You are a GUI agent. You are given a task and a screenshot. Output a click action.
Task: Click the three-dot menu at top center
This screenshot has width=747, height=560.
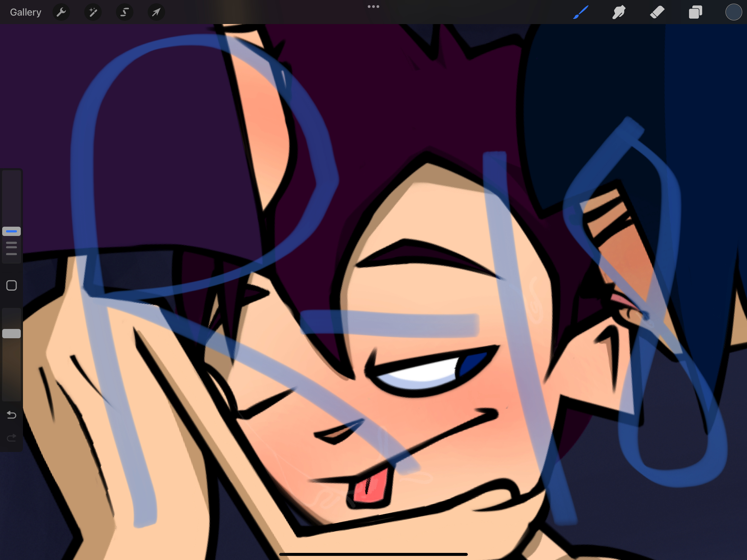373,6
